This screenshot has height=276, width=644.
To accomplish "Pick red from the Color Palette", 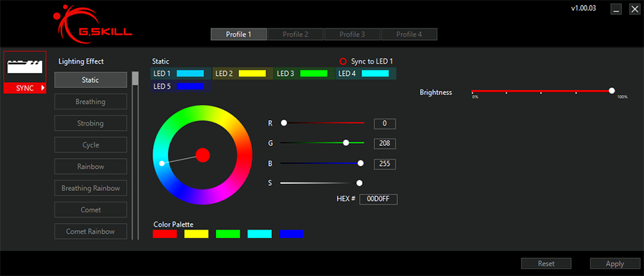I will point(165,234).
